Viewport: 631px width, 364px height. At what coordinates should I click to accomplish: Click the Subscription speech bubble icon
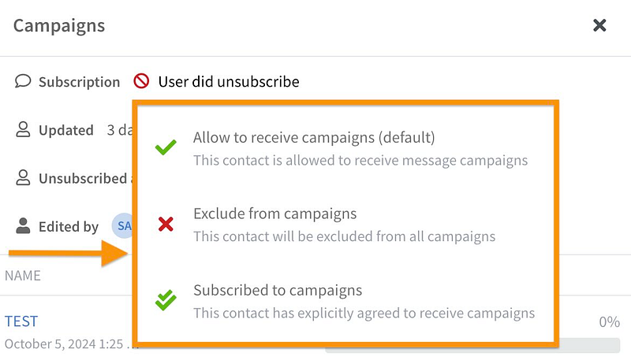pyautogui.click(x=23, y=81)
